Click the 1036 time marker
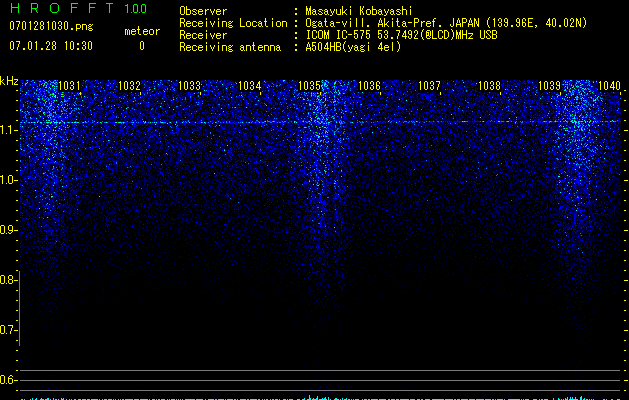The image size is (629, 400). coord(369,86)
